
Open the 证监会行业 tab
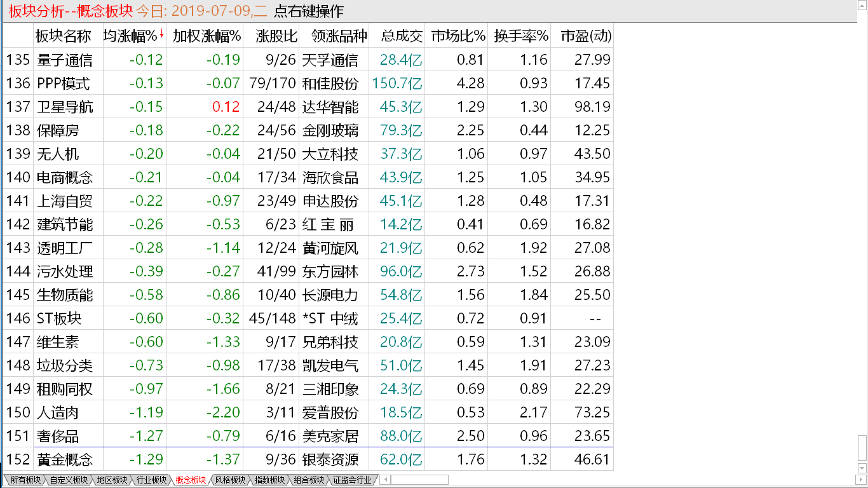coord(352,480)
